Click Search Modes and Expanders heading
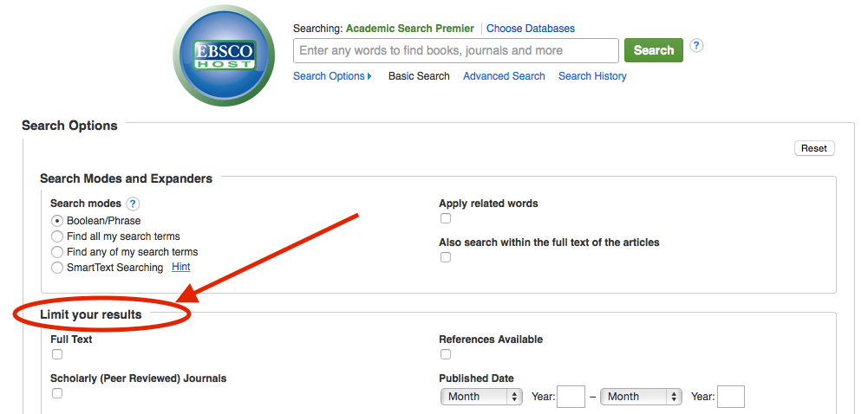The width and height of the screenshot is (868, 414). point(127,178)
